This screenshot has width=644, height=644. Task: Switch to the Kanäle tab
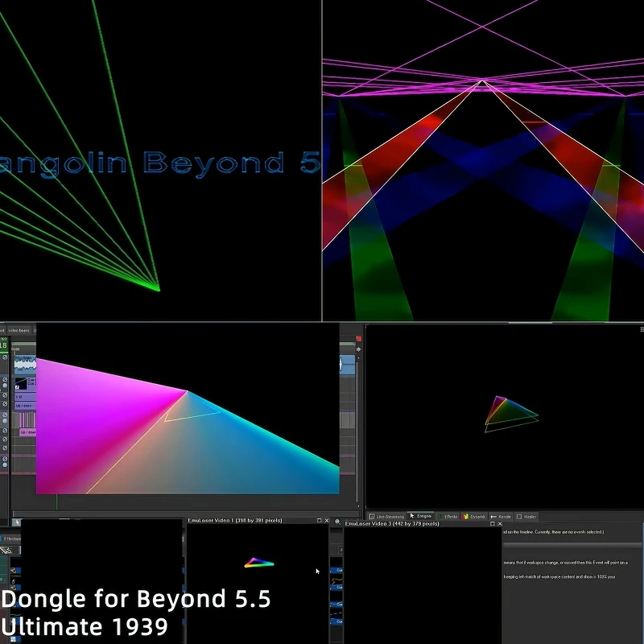point(502,516)
